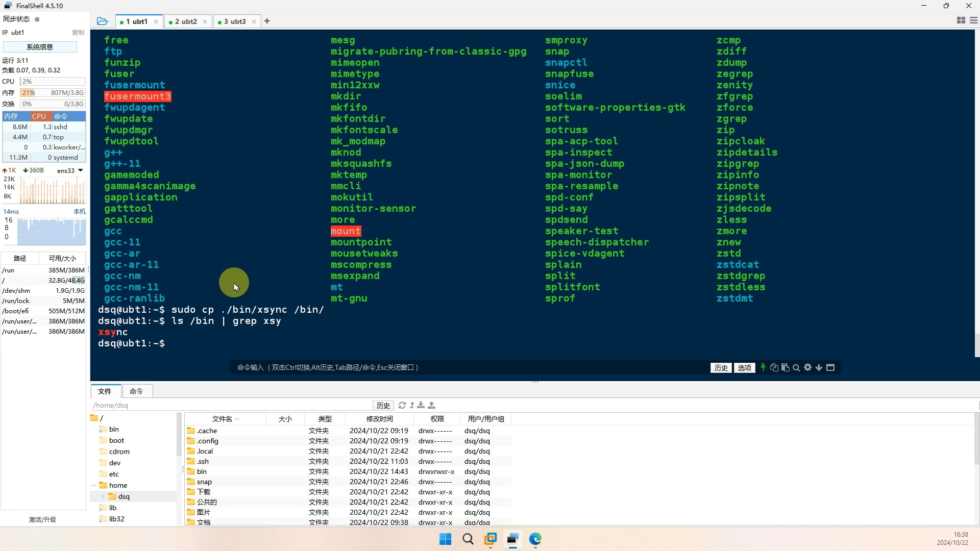Open the ens33 network interface dropdown

pyautogui.click(x=80, y=170)
